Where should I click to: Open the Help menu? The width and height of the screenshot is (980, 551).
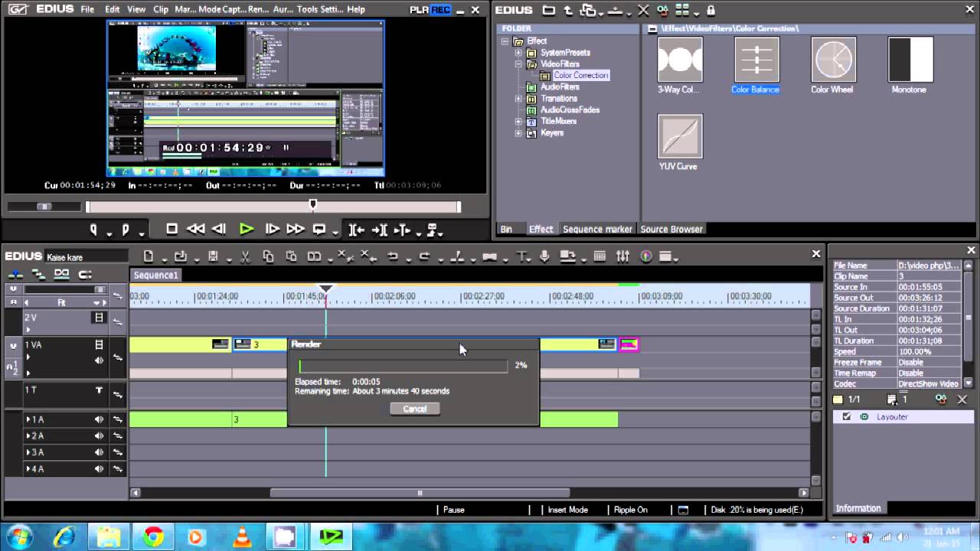click(x=355, y=9)
